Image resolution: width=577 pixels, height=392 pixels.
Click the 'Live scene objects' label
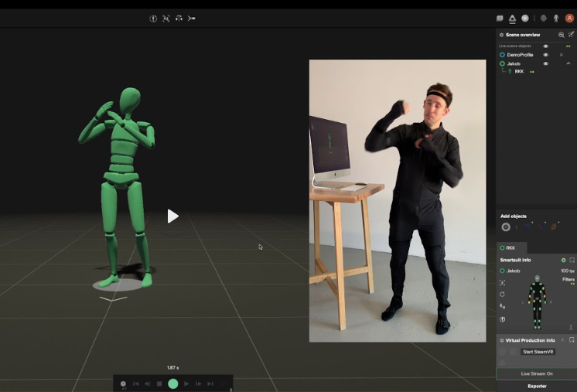point(515,46)
